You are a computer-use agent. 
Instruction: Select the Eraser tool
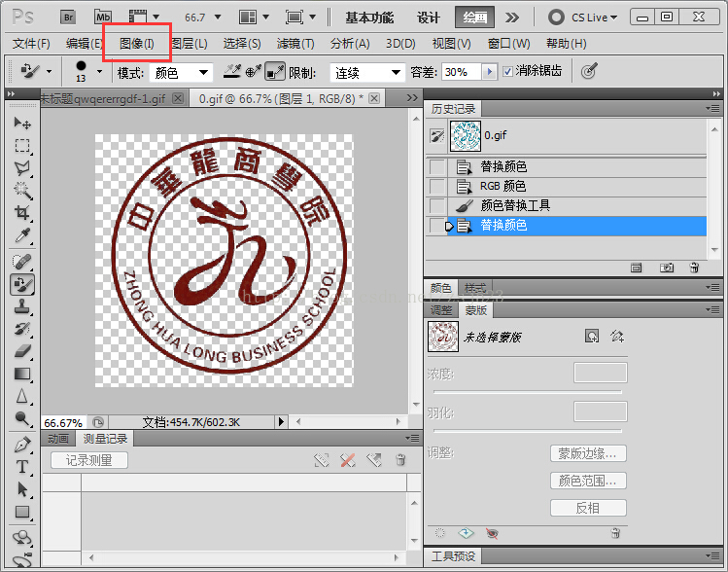pyautogui.click(x=21, y=351)
